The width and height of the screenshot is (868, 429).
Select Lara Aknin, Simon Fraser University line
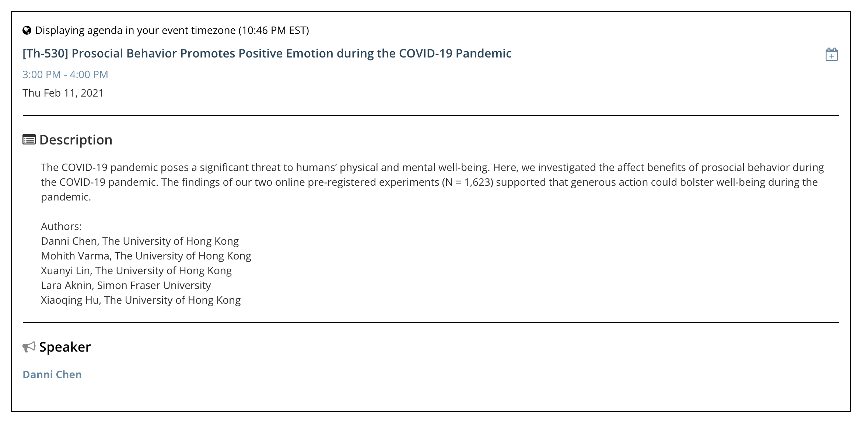(x=126, y=285)
